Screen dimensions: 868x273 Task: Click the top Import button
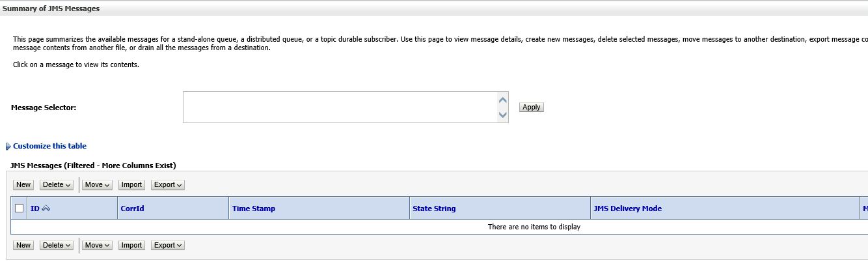coord(132,185)
